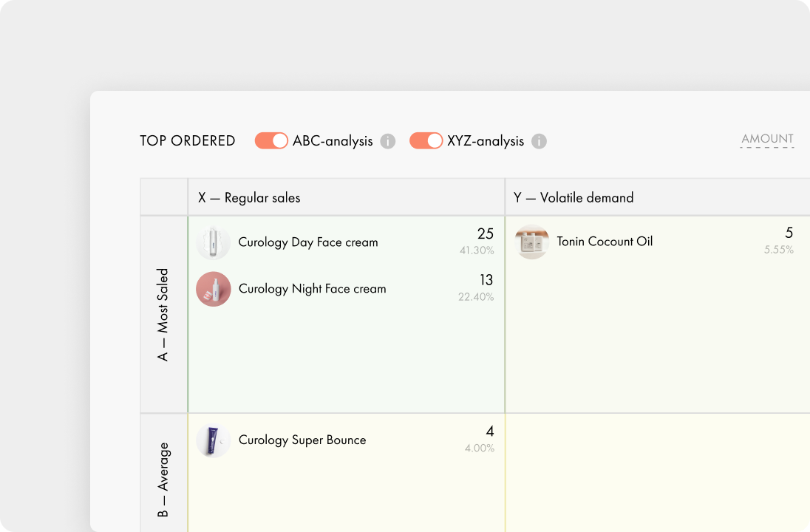Screen dimensions: 810x532
Task: Select the A — Most Saled row header
Action: pyautogui.click(x=163, y=315)
